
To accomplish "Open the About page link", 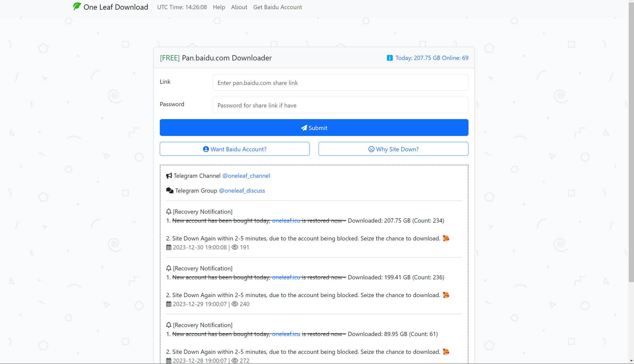I will pyautogui.click(x=239, y=6).
